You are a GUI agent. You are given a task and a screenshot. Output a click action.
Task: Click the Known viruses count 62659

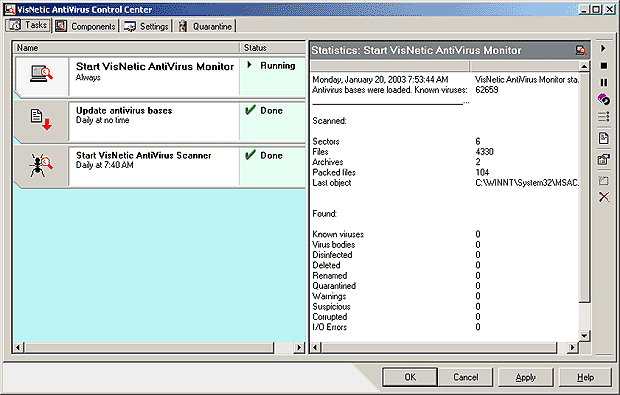click(x=487, y=90)
